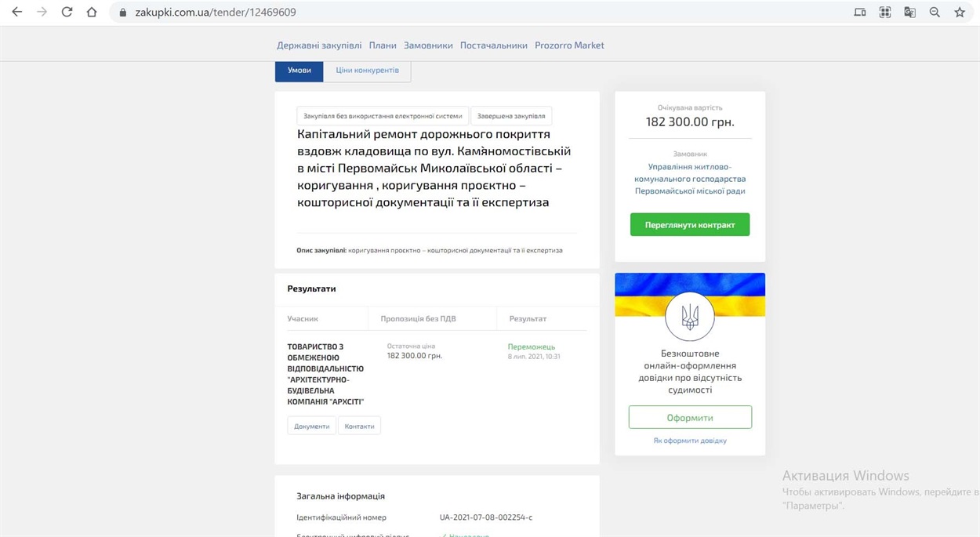Open Prozorro Market menu item
Screen dimensions: 980x537
569,45
